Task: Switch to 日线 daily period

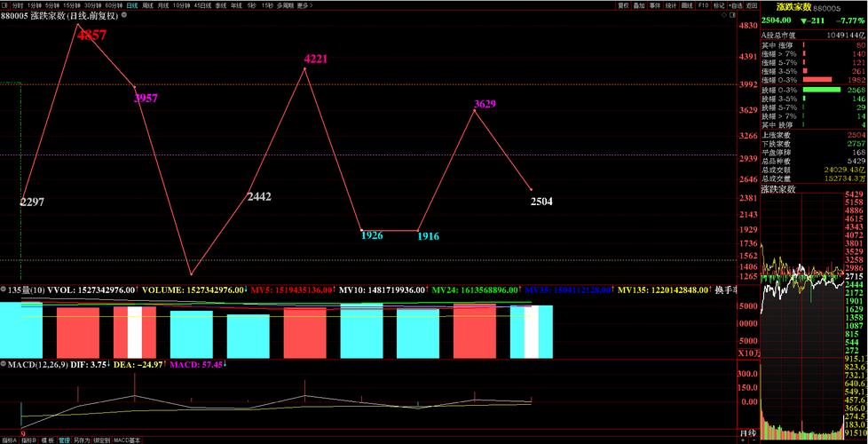Action: 131,4
